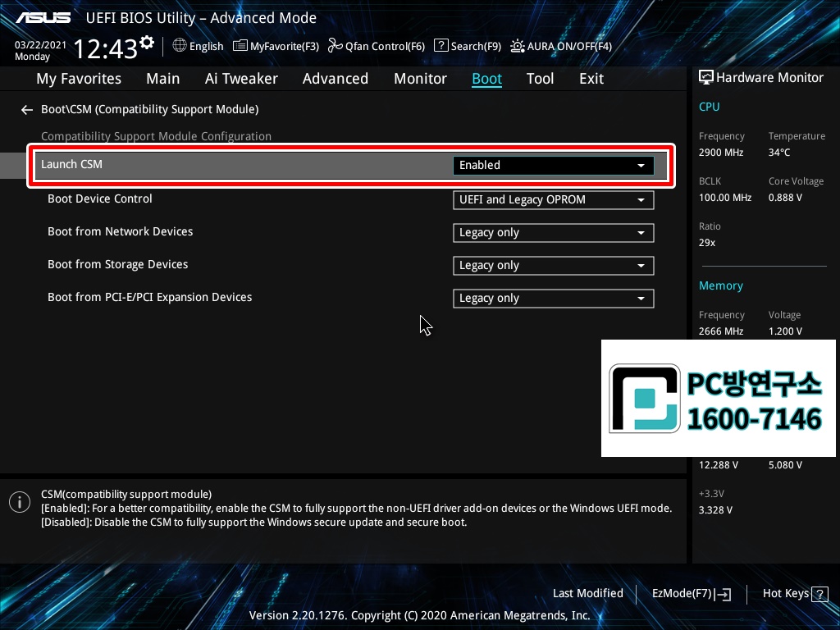The image size is (840, 630).
Task: Switch to Main tab
Action: (x=163, y=79)
